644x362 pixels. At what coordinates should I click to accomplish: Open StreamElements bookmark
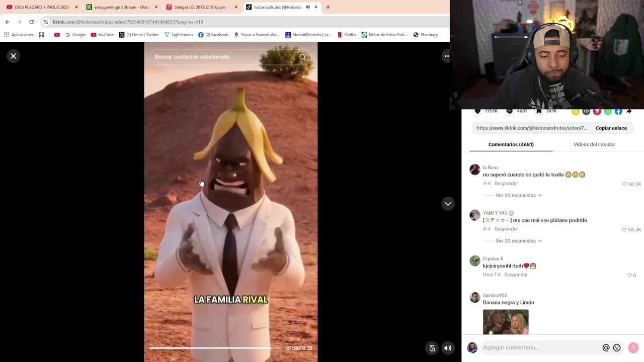pyautogui.click(x=308, y=35)
